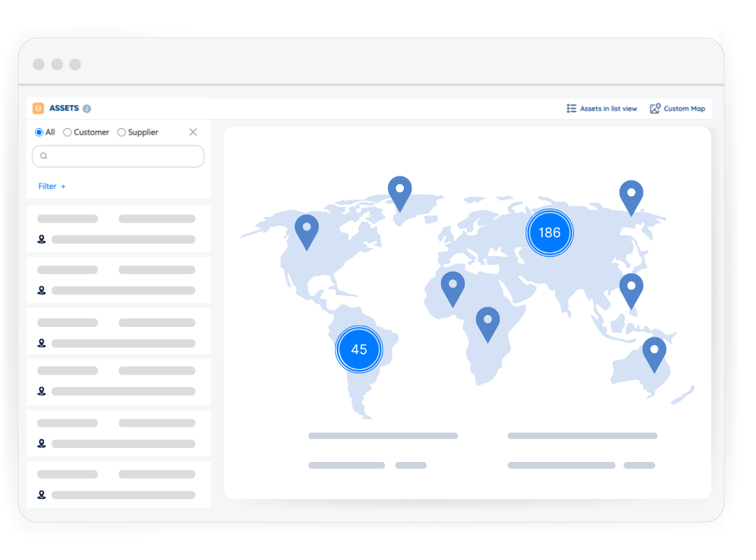
Task: Add a filter with Filter +
Action: [x=52, y=186]
